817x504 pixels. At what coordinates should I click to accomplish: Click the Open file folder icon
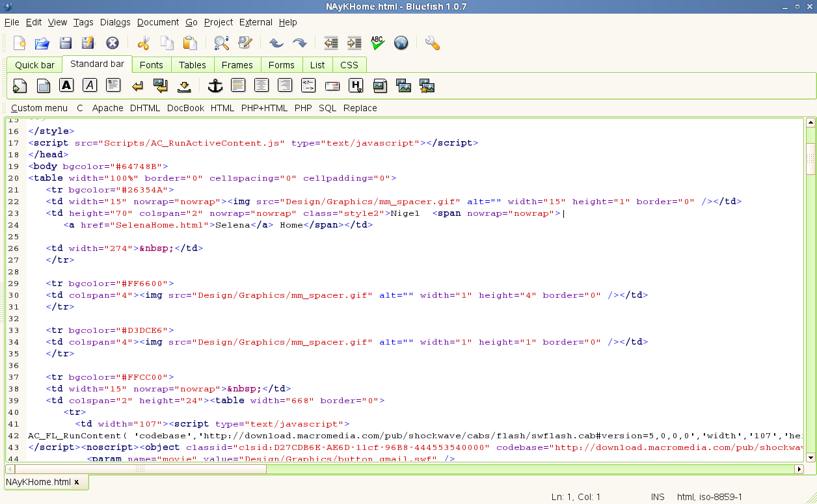click(x=42, y=44)
